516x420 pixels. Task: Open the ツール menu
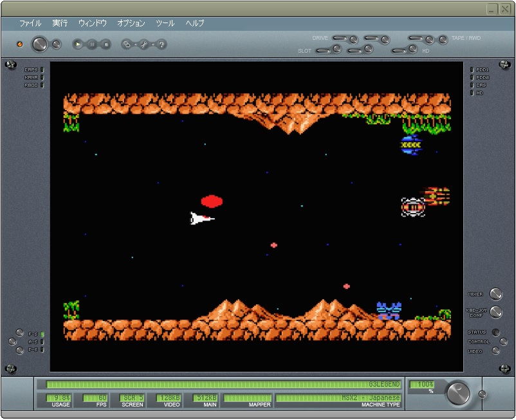tap(165, 23)
